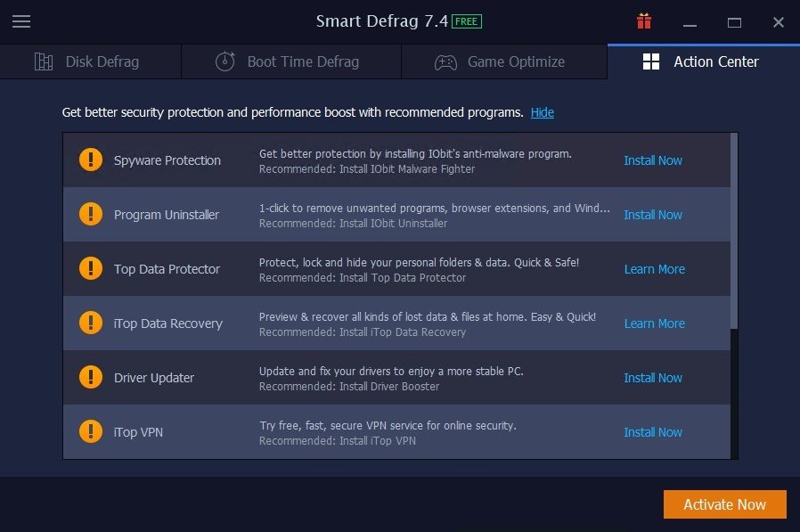800x532 pixels.
Task: Click the Driver Updater warning icon
Action: click(x=91, y=377)
